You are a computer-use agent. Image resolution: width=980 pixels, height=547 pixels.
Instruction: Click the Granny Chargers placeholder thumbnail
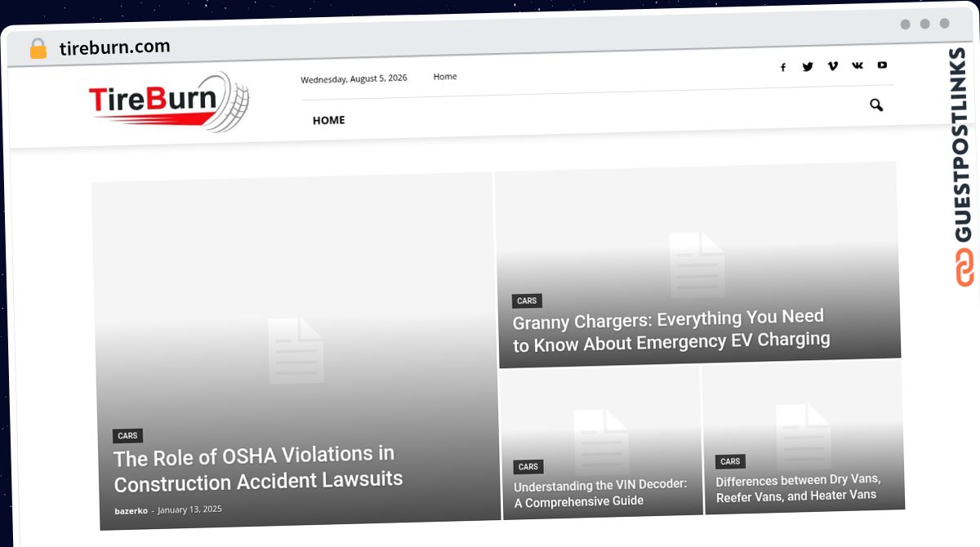[x=697, y=265]
